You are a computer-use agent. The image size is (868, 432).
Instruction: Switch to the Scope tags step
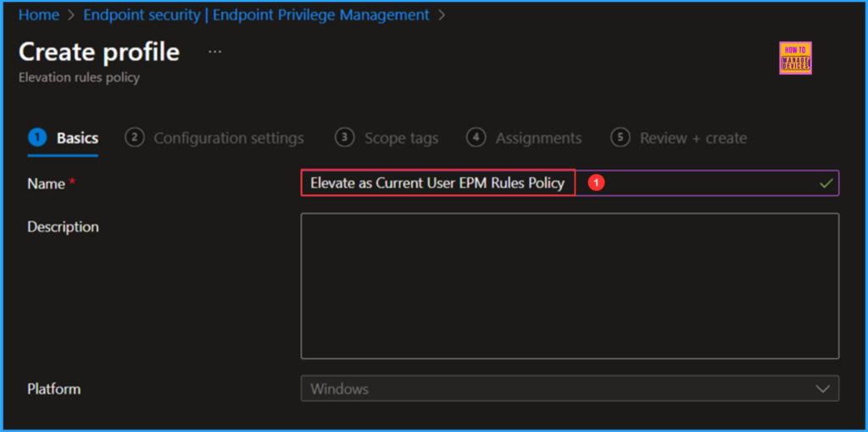point(387,138)
